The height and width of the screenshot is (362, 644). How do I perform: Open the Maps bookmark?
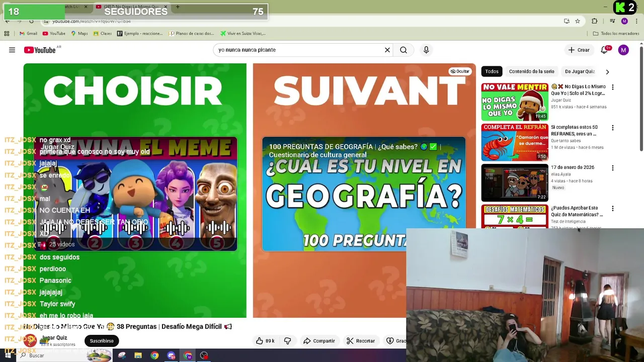(79, 34)
